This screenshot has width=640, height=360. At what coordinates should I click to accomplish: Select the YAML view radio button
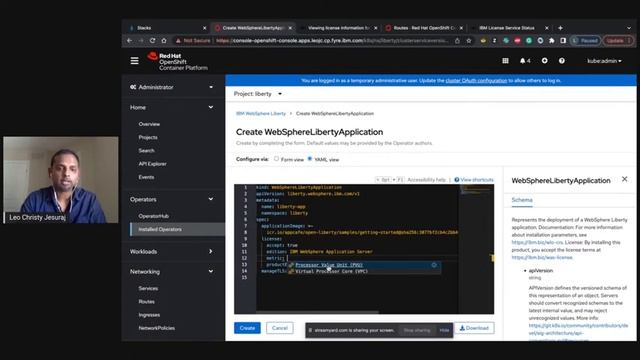310,159
